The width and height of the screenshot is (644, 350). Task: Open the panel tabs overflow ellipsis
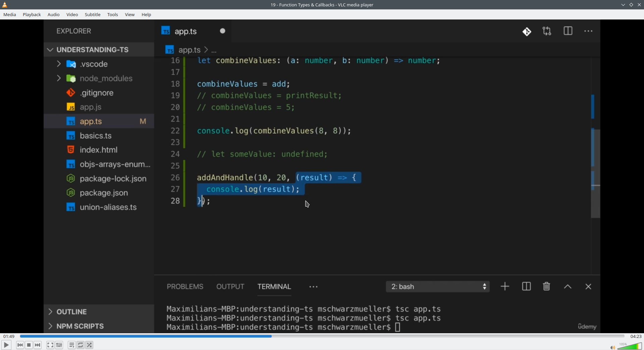click(314, 287)
